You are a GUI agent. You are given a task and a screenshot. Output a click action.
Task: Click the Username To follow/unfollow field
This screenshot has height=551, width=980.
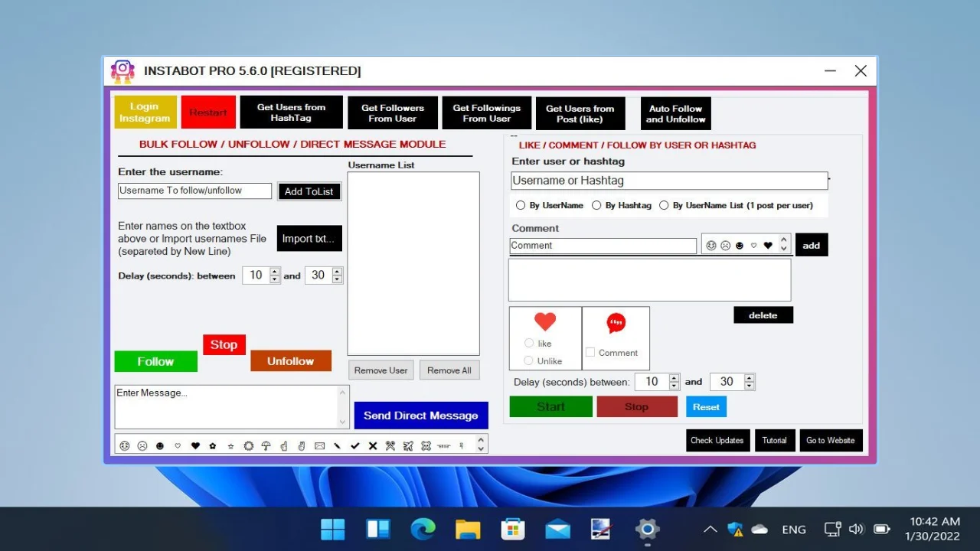tap(194, 191)
